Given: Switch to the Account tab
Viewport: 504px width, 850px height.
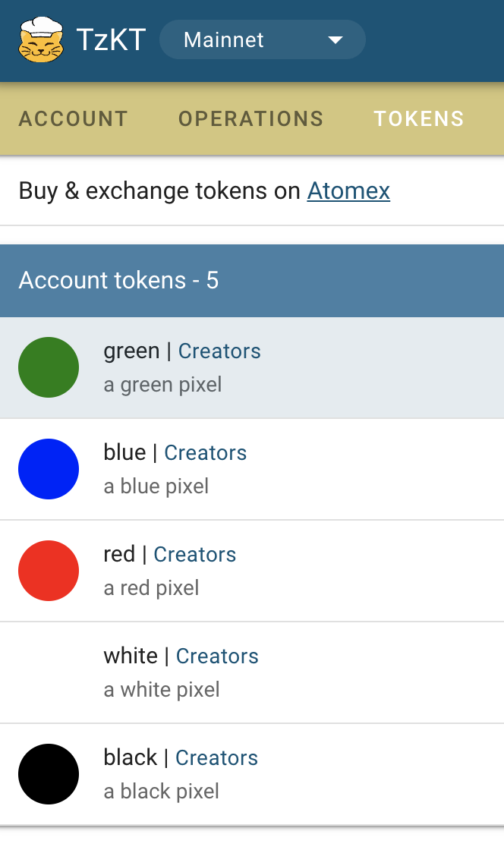Looking at the screenshot, I should [74, 119].
